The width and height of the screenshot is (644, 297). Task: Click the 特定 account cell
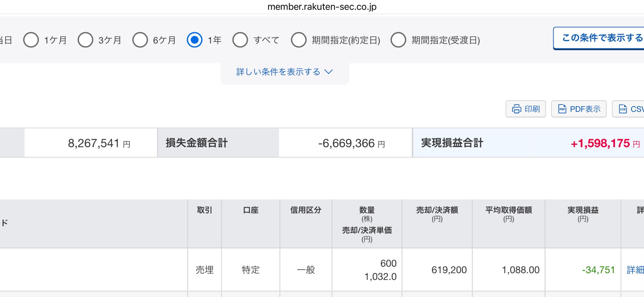pyautogui.click(x=251, y=270)
